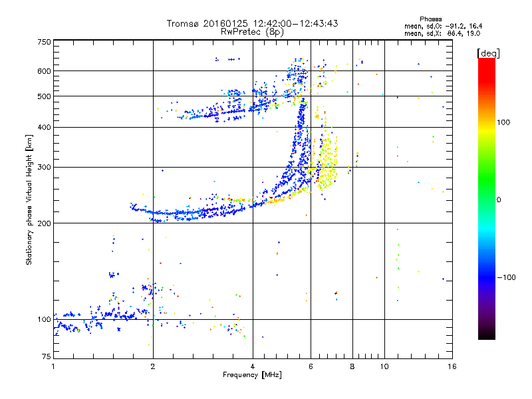Screen dimensions: 532x399
Task: Click the colorbar tick label '100'
Action: (503, 122)
